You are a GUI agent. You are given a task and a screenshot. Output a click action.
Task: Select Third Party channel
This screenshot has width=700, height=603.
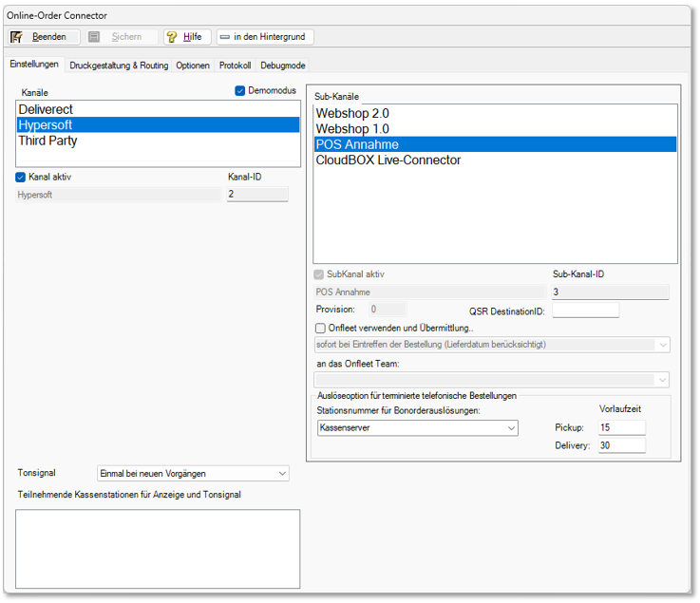coord(47,141)
